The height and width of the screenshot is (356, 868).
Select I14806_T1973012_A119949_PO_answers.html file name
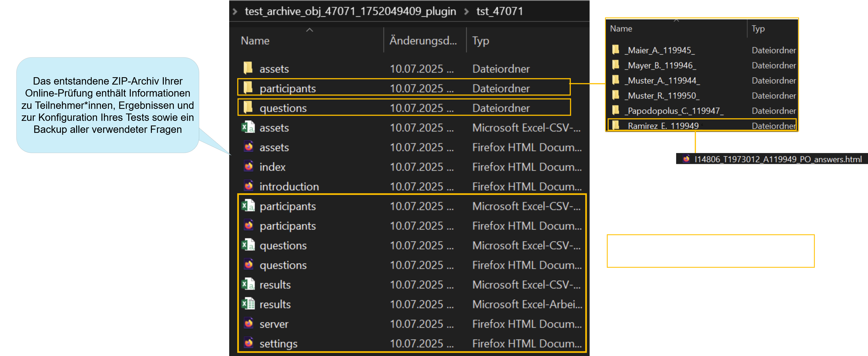click(778, 159)
